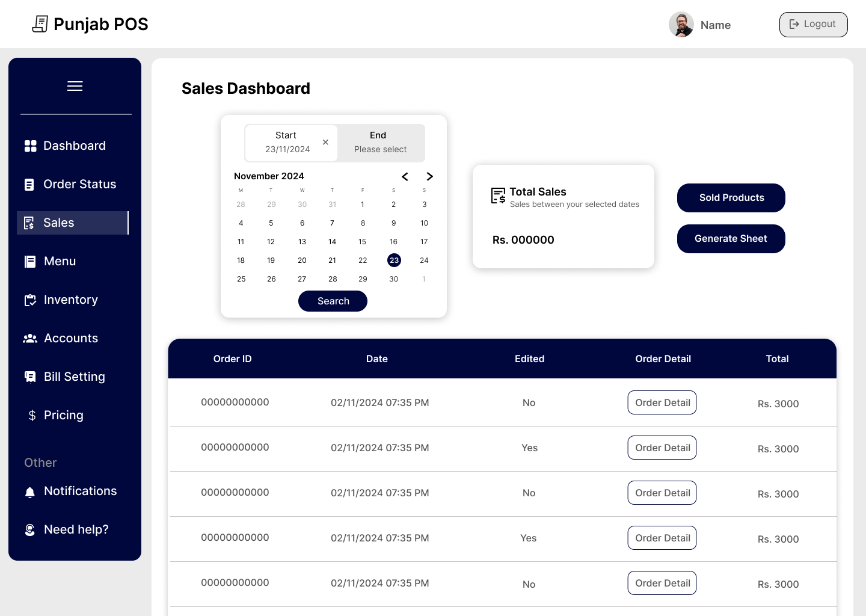This screenshot has height=616, width=866.
Task: Click the Order Status document icon
Action: coord(29,185)
